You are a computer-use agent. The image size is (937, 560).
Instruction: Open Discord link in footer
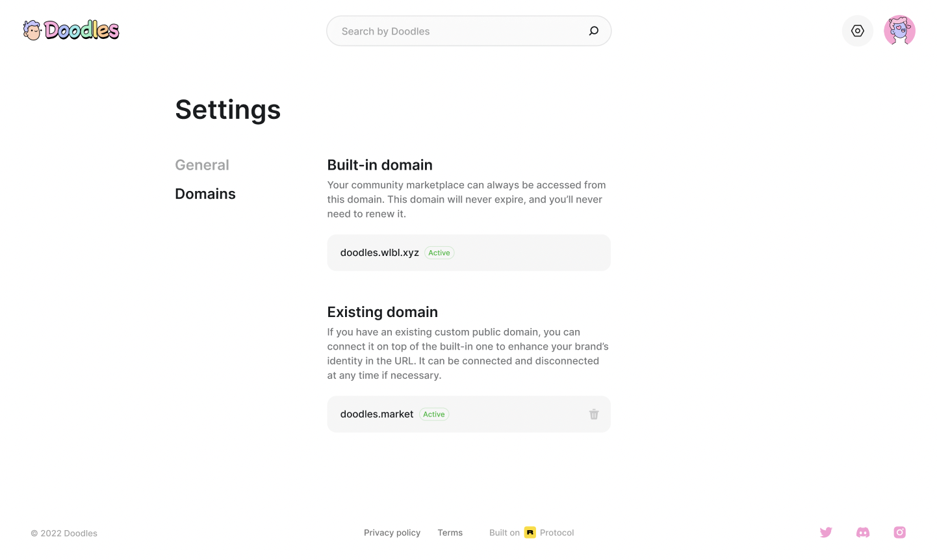click(863, 532)
